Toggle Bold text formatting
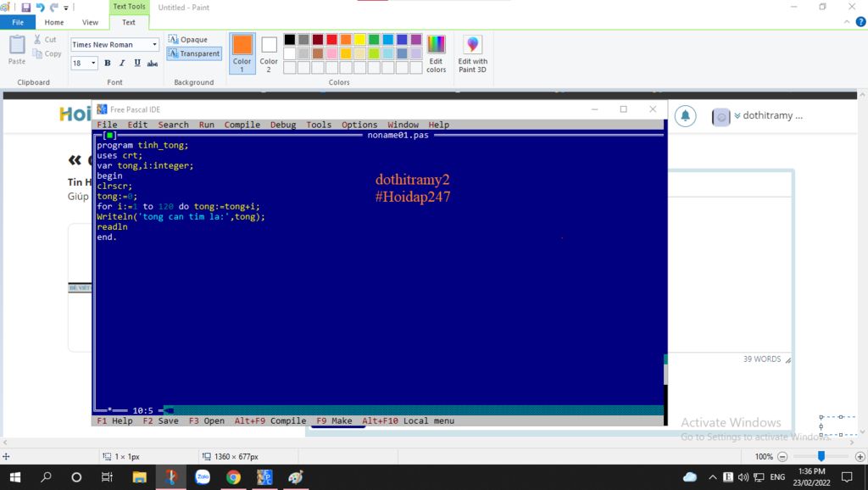868x490 pixels. (108, 63)
